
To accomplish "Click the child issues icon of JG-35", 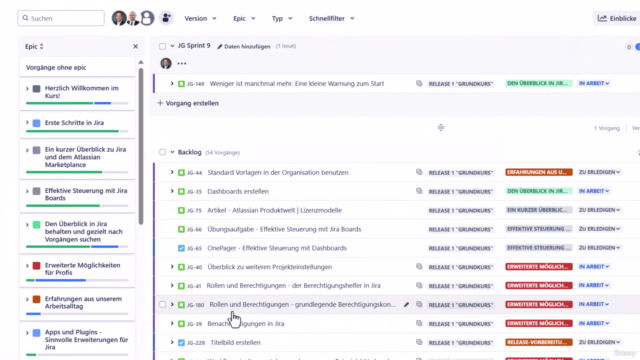I will 419,191.
